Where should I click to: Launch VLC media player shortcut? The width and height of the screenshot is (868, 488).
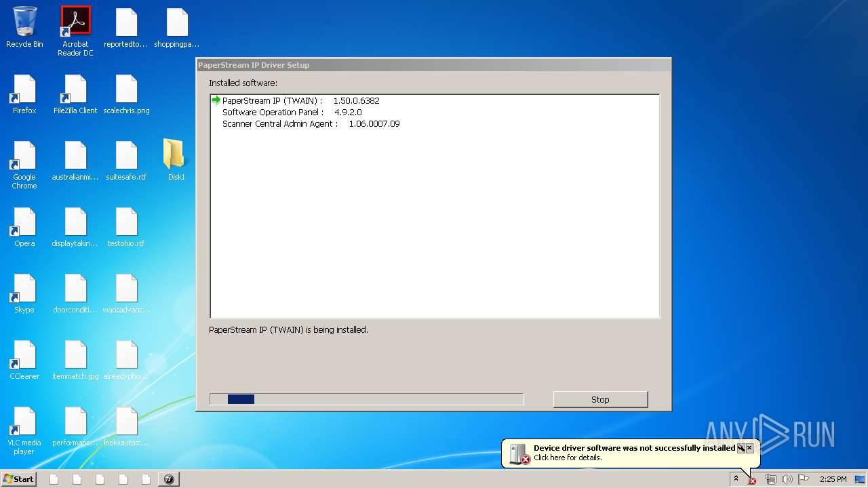tap(24, 430)
